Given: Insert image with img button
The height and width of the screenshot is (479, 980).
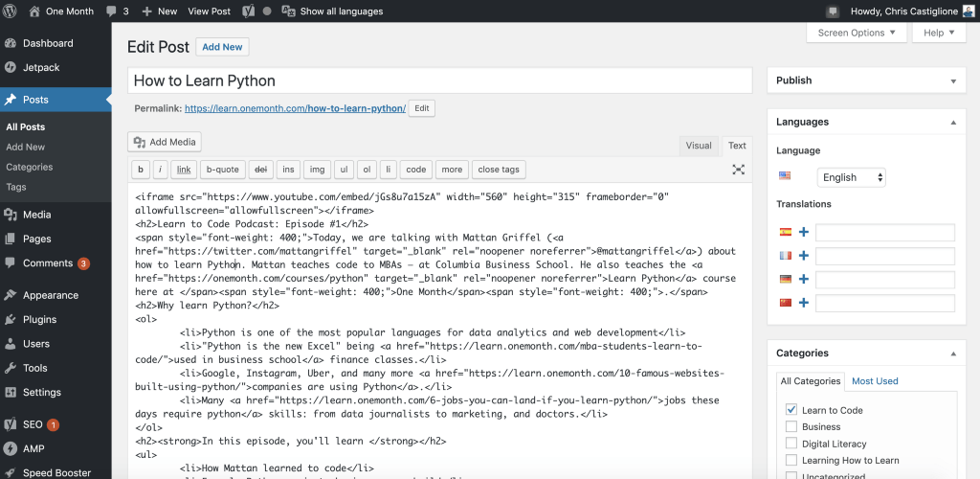Looking at the screenshot, I should pos(317,170).
